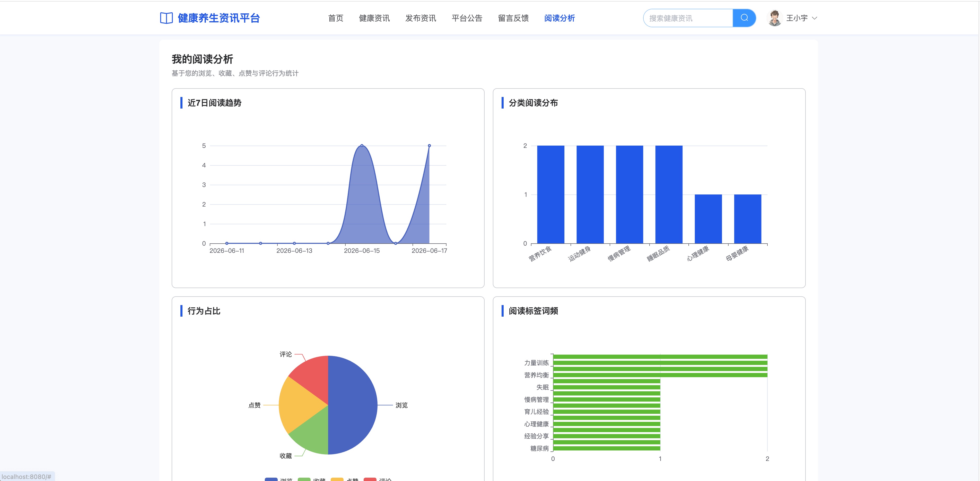
Task: Click the 睡眠品质 x-axis label
Action: tap(659, 254)
